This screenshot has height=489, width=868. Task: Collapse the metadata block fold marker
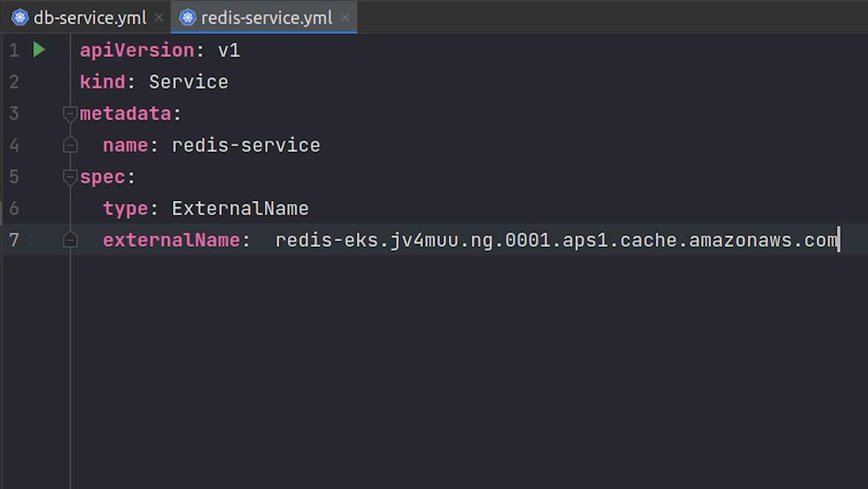[70, 114]
